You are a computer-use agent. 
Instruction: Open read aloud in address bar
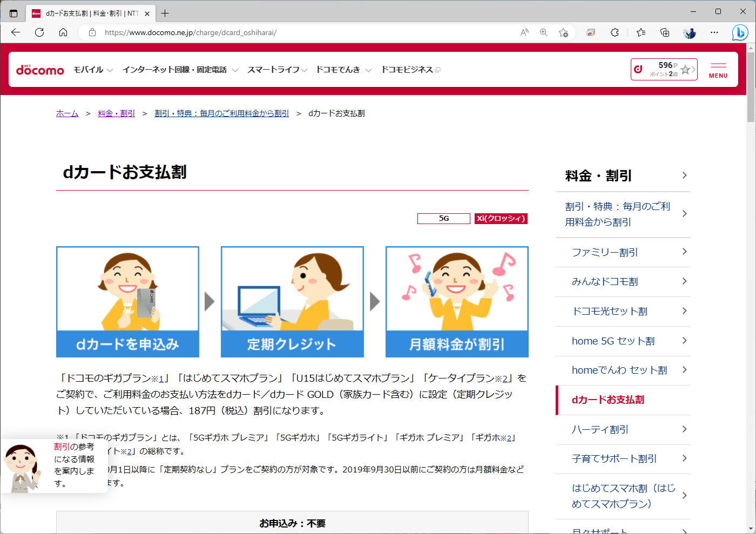pos(524,32)
